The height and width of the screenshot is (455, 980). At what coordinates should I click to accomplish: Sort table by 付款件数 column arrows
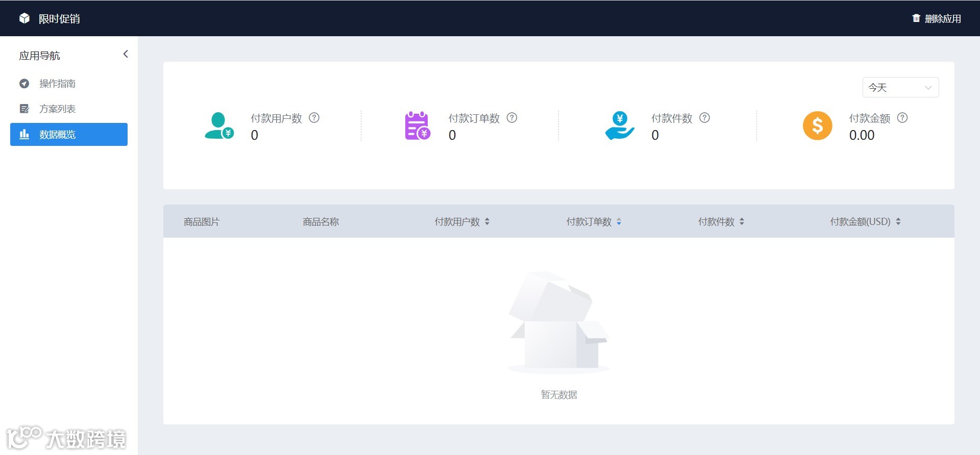(742, 221)
